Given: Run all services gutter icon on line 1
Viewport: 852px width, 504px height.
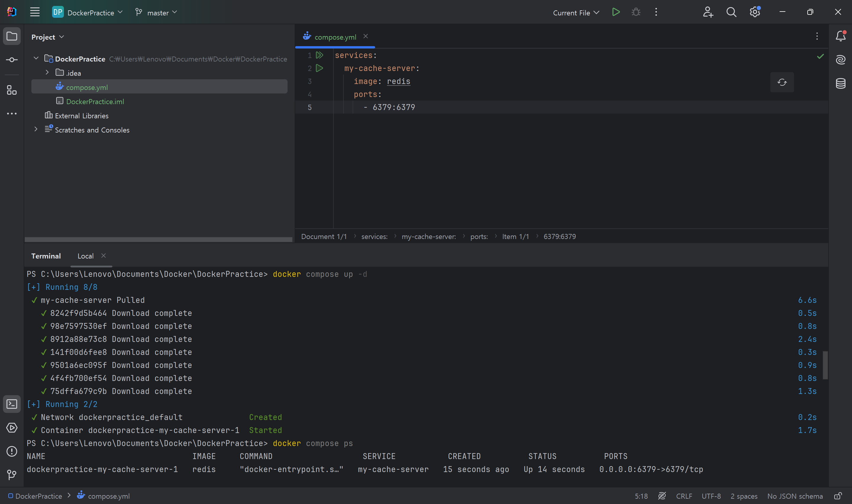Looking at the screenshot, I should tap(319, 55).
